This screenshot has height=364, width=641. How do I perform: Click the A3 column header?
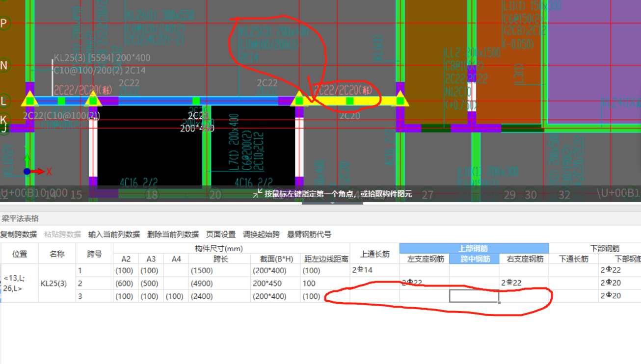pos(151,259)
